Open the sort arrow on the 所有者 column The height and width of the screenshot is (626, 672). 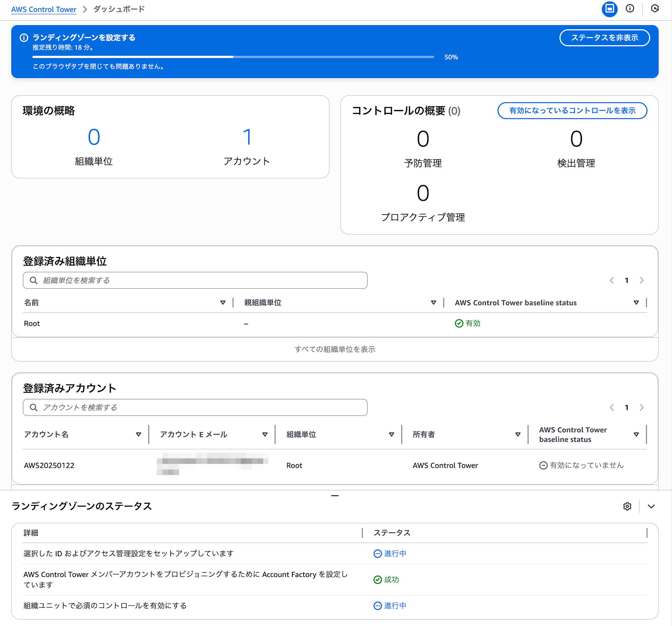tap(518, 435)
